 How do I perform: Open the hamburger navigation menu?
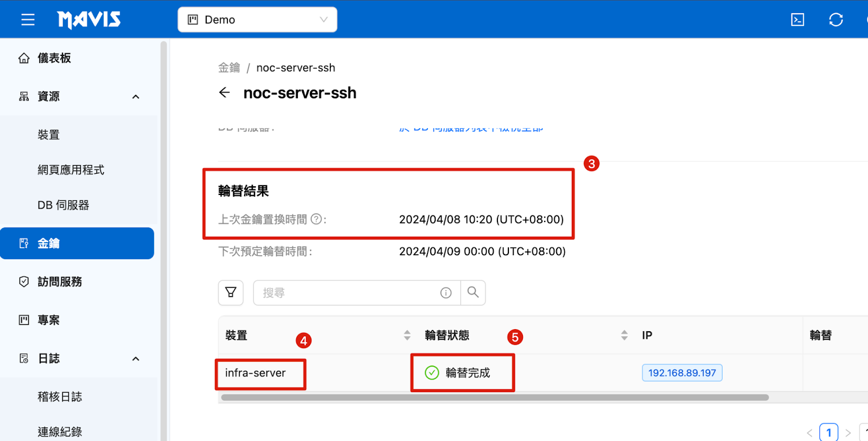28,20
